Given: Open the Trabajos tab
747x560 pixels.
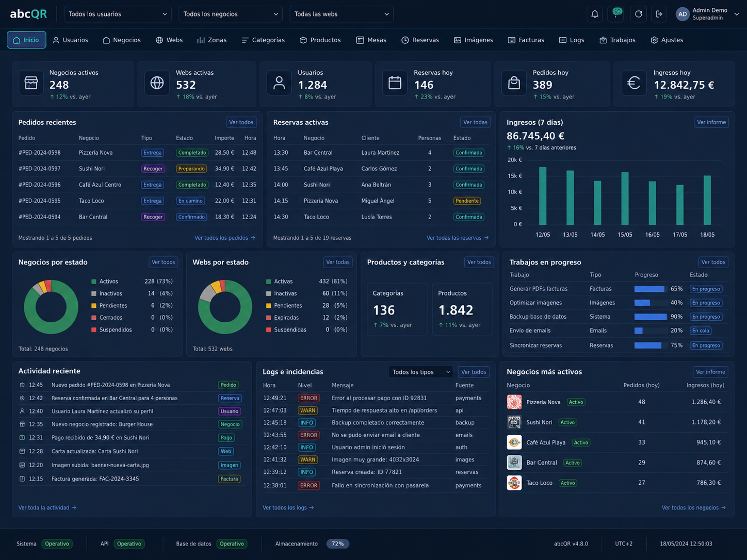Looking at the screenshot, I should tap(617, 40).
